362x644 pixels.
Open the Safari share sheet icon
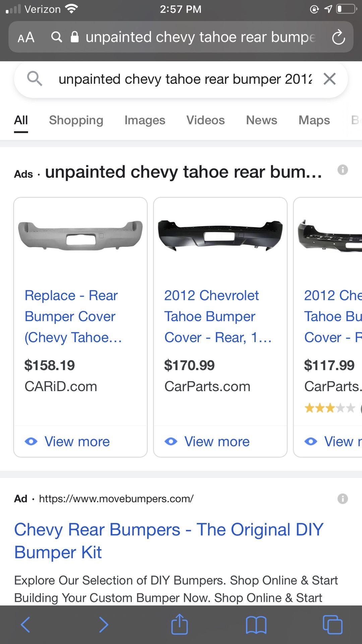[179, 624]
